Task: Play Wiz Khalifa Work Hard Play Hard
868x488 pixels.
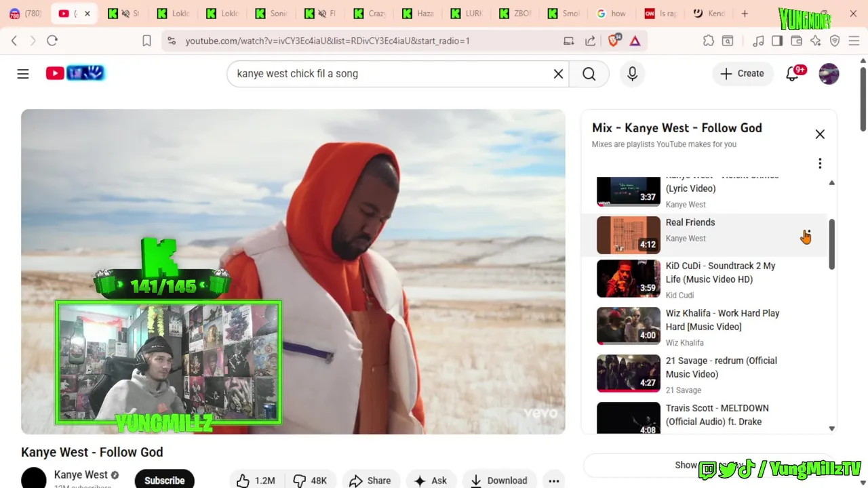Action: 704,327
